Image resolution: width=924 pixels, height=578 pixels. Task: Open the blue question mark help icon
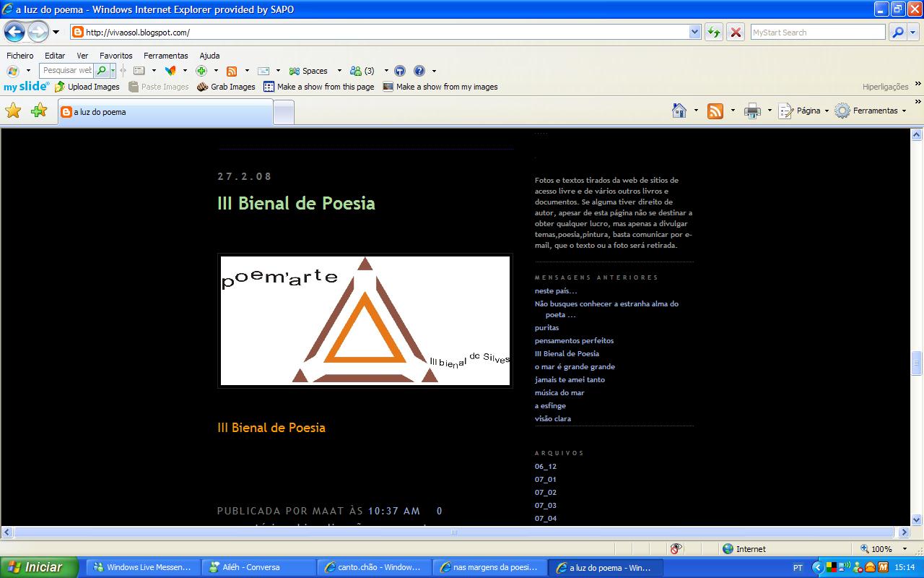(419, 71)
